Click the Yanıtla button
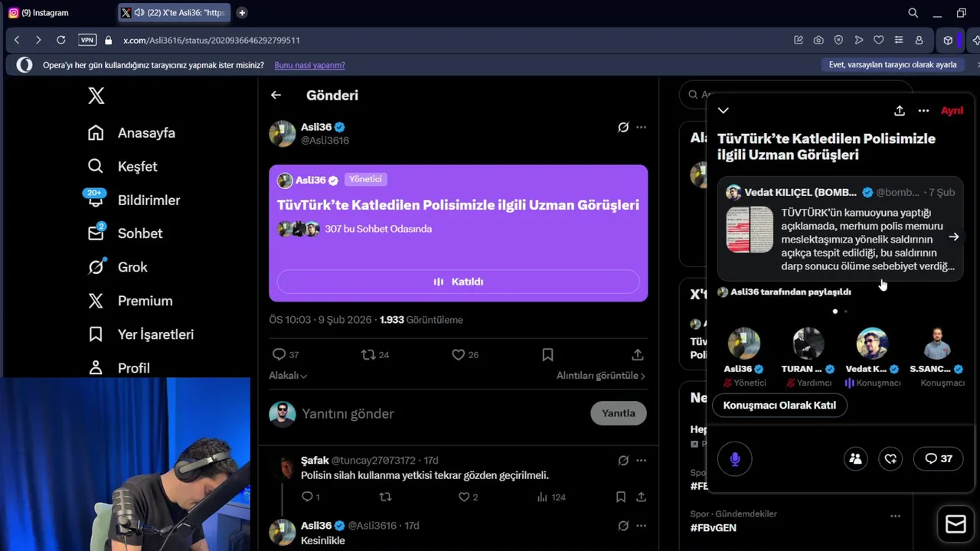This screenshot has height=551, width=980. 619,413
